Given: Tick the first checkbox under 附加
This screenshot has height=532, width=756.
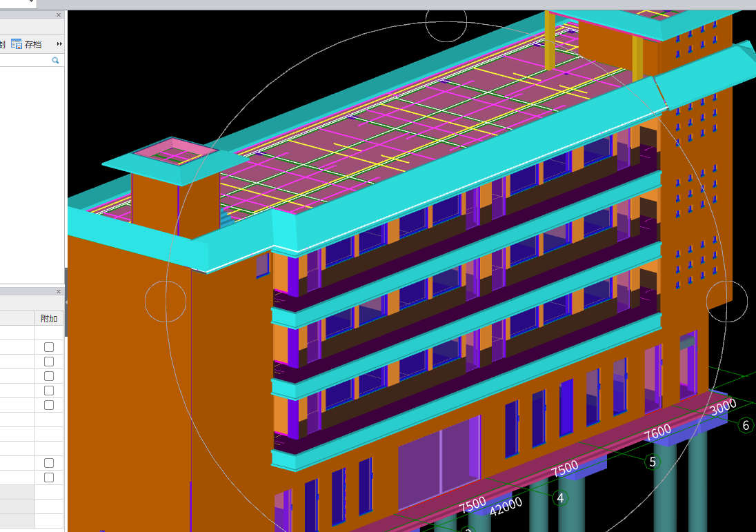Looking at the screenshot, I should point(49,347).
